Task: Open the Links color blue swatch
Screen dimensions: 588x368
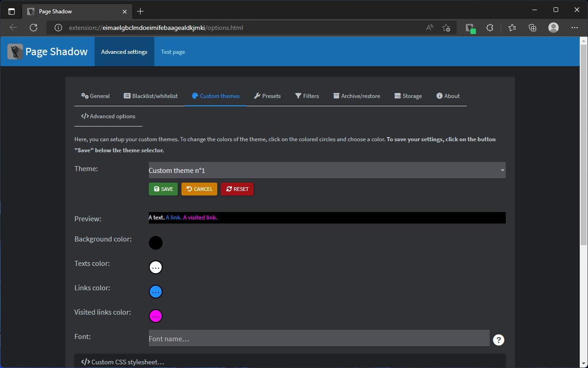Action: point(156,292)
